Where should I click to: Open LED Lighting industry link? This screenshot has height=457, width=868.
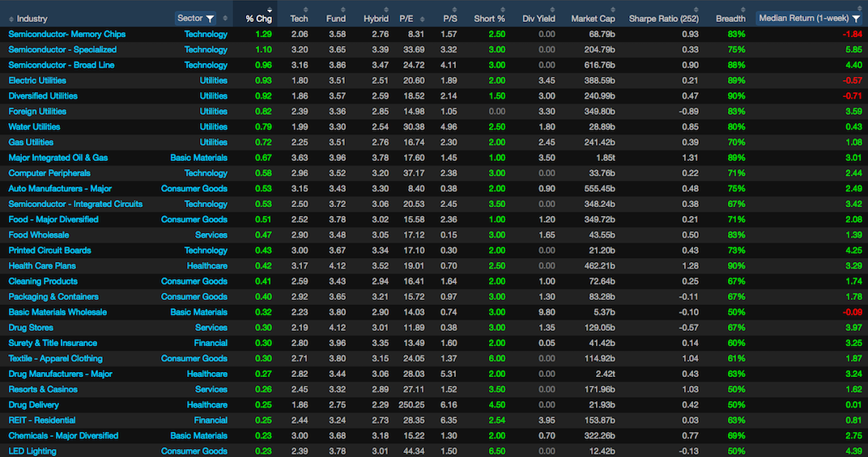point(32,452)
